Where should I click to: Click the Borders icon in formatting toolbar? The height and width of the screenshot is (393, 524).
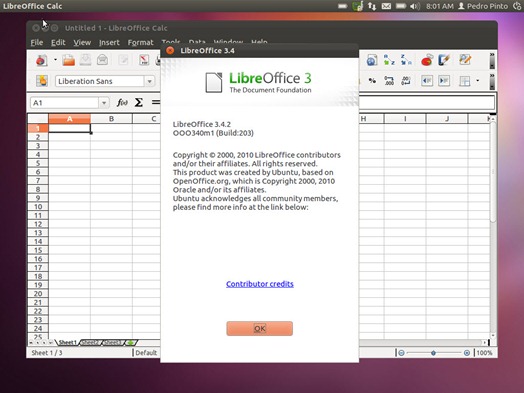click(x=465, y=81)
